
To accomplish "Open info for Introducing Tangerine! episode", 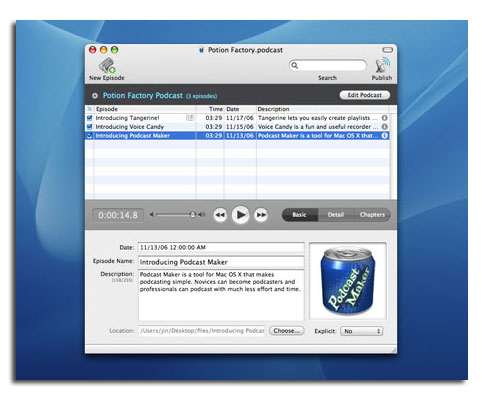I will coord(384,118).
